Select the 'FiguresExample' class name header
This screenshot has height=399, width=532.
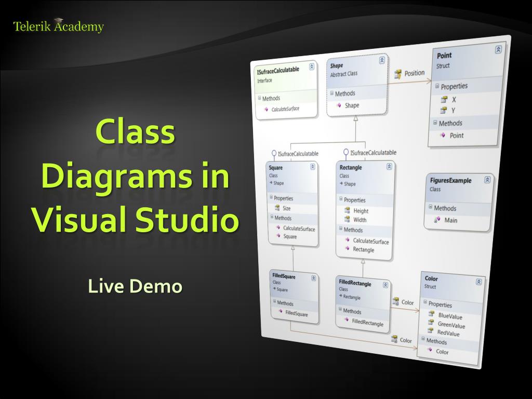tap(450, 180)
